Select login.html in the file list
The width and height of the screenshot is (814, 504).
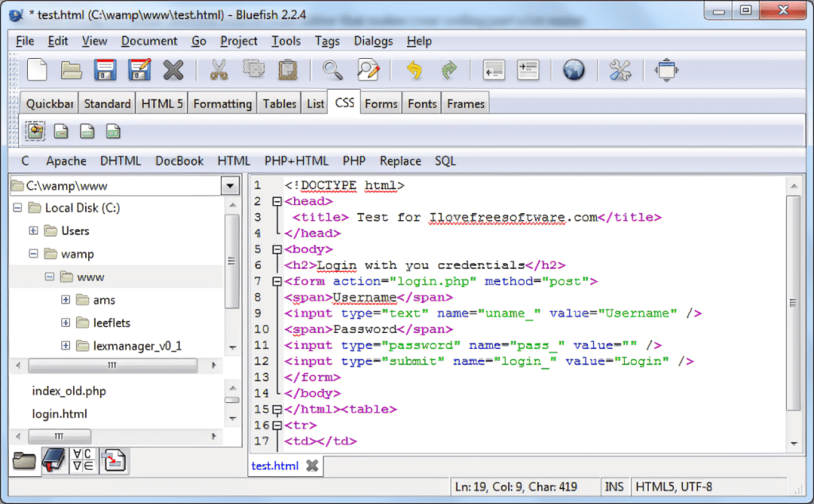click(x=60, y=413)
